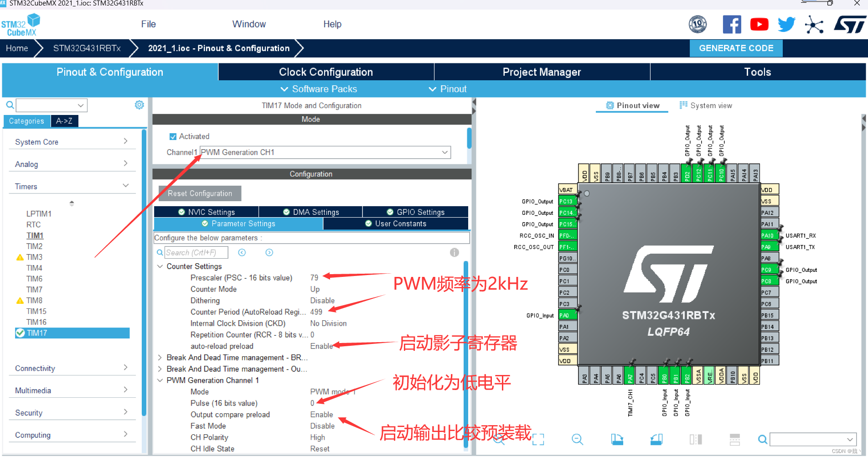Open the YouTube icon link
This screenshot has width=868, height=458.
coord(759,24)
